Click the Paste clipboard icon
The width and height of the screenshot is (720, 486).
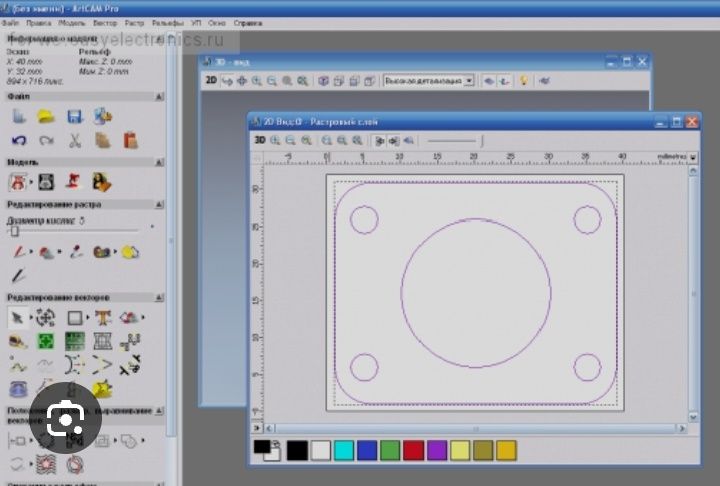(x=130, y=141)
